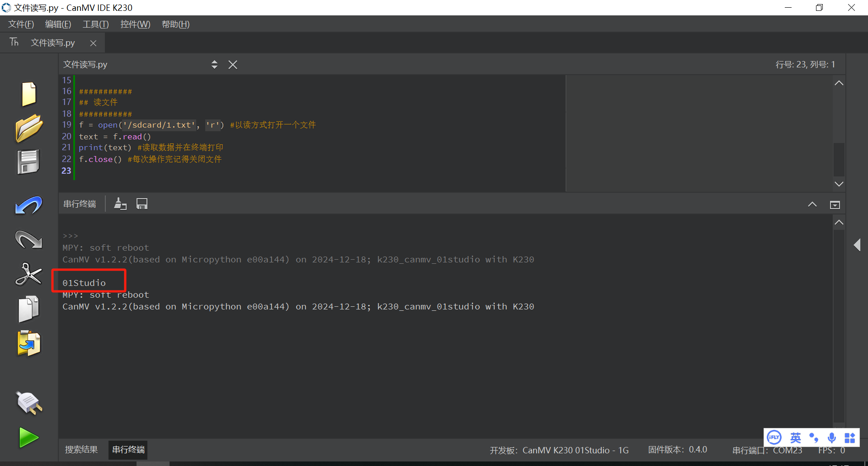Open the 编辑(E) menu
This screenshot has width=868, height=466.
pyautogui.click(x=58, y=24)
